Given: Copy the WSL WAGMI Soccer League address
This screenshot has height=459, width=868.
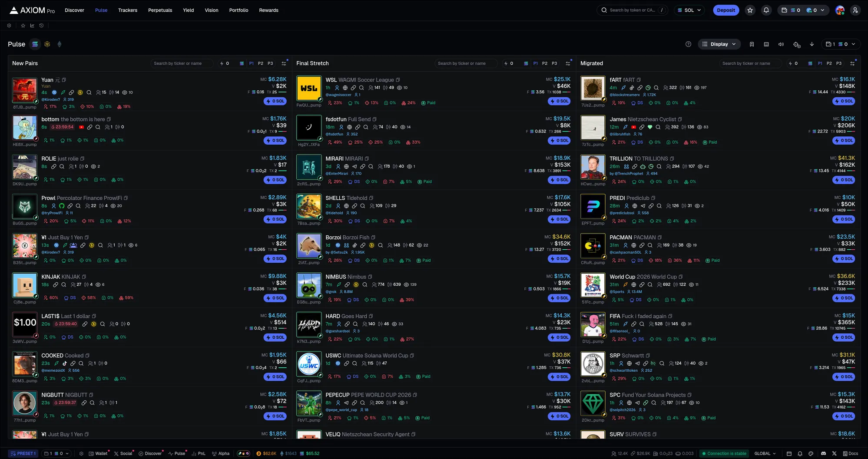Looking at the screenshot, I should pos(398,80).
